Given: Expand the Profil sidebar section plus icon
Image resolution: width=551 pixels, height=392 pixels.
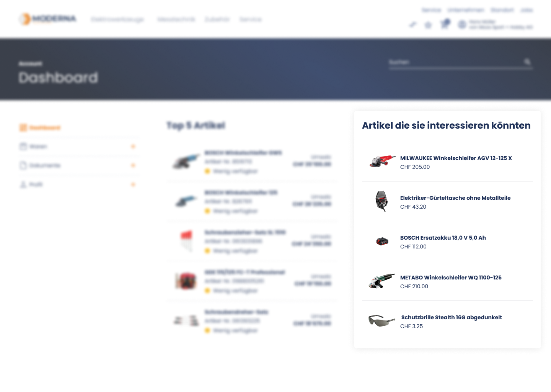Looking at the screenshot, I should pos(133,185).
